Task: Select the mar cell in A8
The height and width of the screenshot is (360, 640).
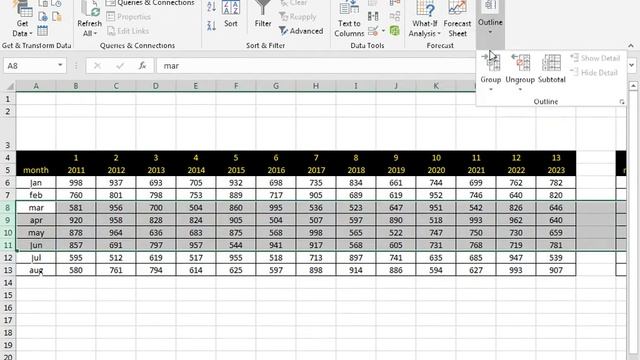Action: 36,208
